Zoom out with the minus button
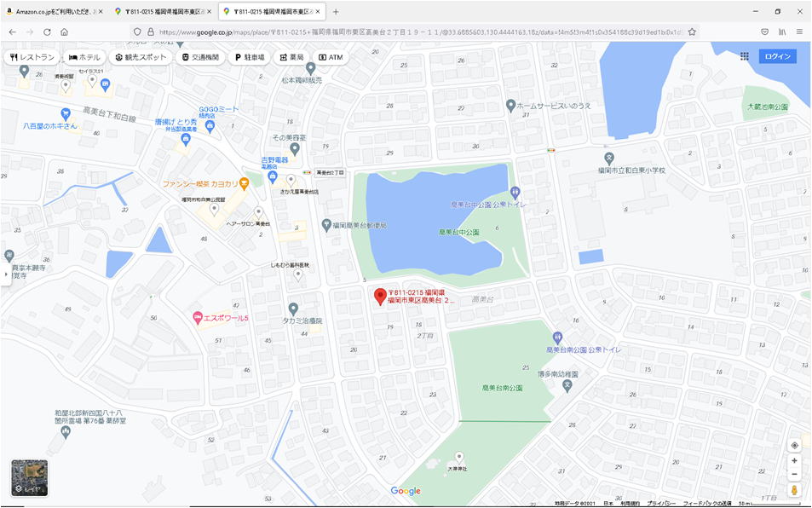 click(794, 474)
